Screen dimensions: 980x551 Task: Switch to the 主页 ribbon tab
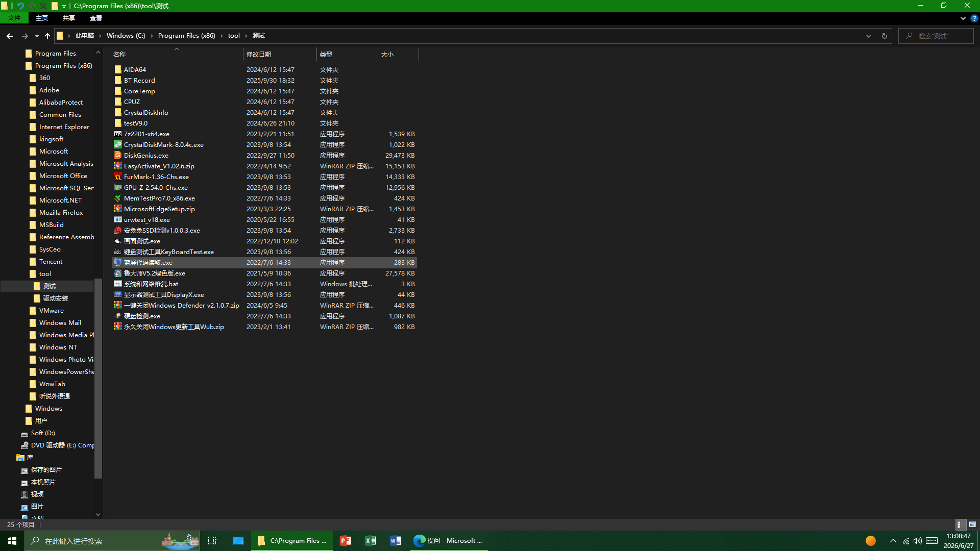pos(42,18)
